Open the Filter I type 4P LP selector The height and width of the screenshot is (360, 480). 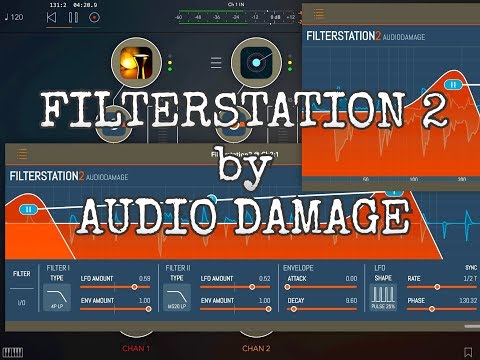(57, 297)
